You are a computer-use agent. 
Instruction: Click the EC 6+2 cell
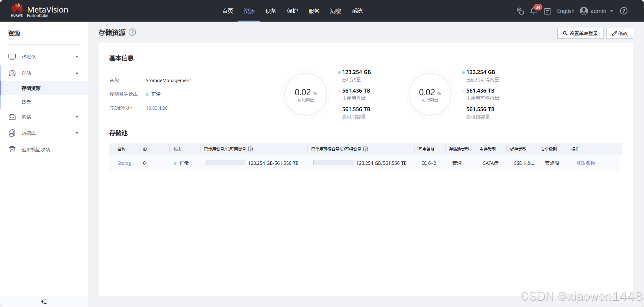tap(429, 163)
